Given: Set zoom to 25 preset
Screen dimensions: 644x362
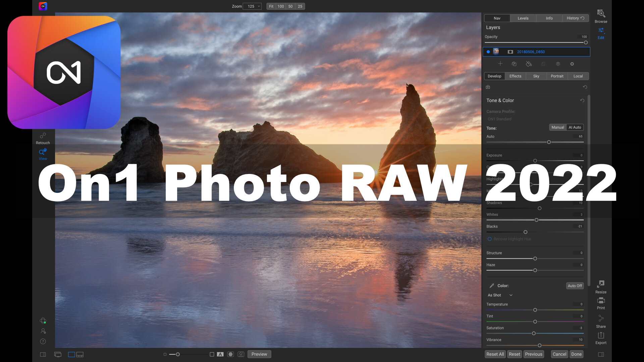Looking at the screenshot, I should click(x=300, y=6).
